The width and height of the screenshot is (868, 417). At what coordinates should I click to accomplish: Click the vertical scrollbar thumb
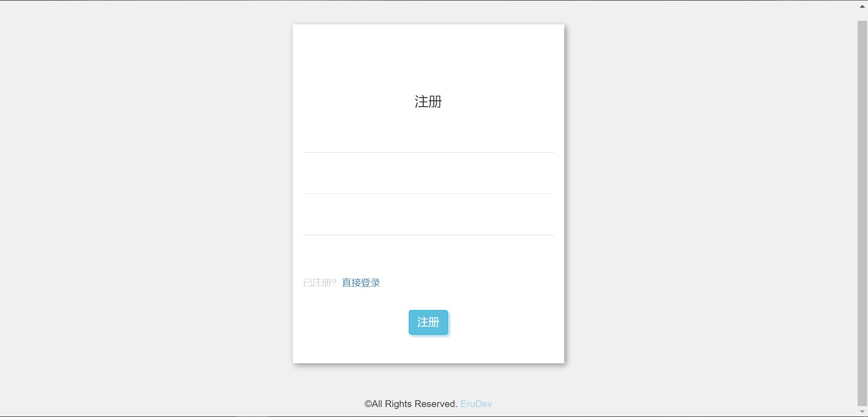pos(862,213)
